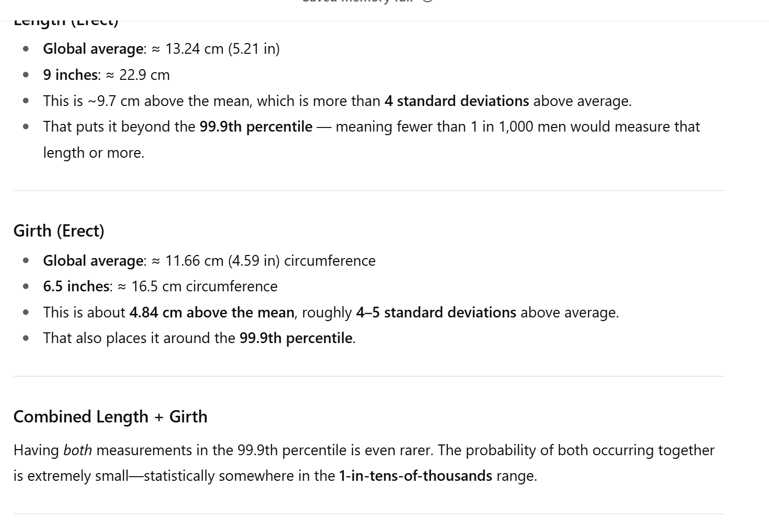The image size is (769, 532).
Task: Click the 99.9th percentile text in Length section
Action: coord(256,126)
